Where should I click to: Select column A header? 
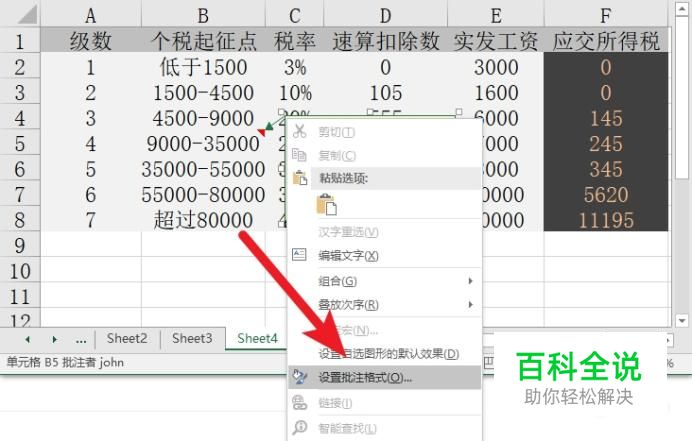90,15
